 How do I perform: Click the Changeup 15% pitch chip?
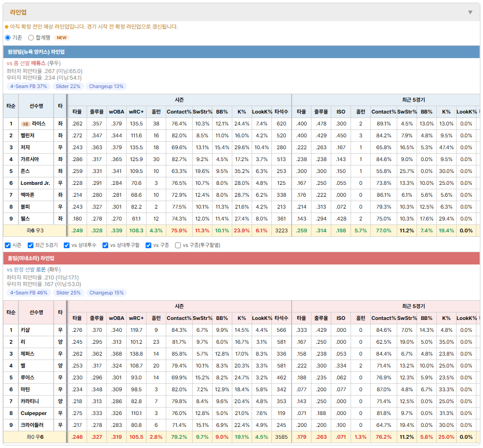[x=106, y=293]
